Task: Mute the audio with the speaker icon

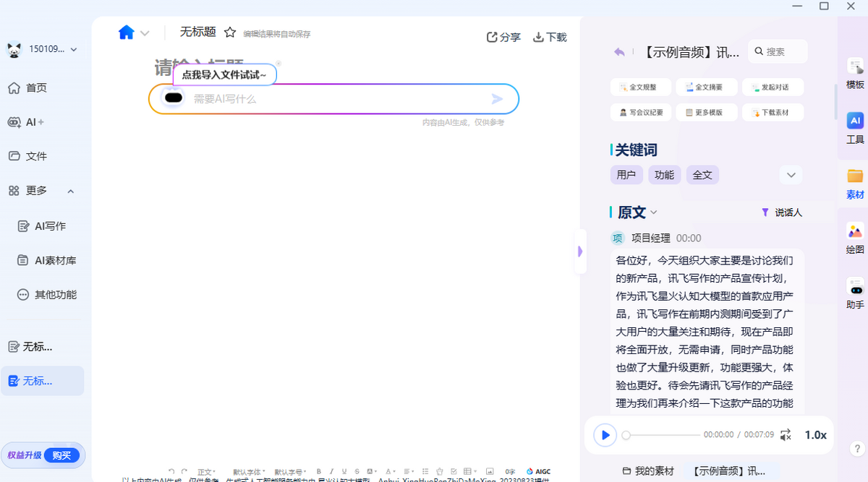Action: coord(786,435)
